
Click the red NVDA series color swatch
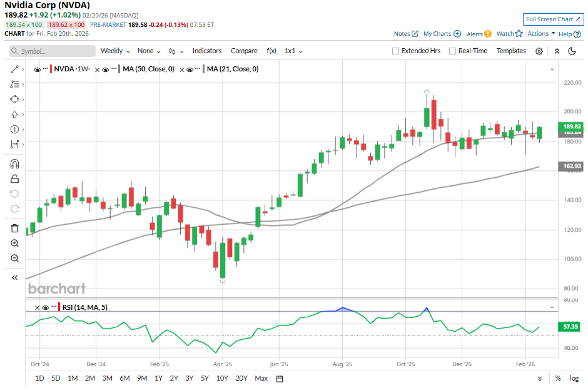click(51, 69)
